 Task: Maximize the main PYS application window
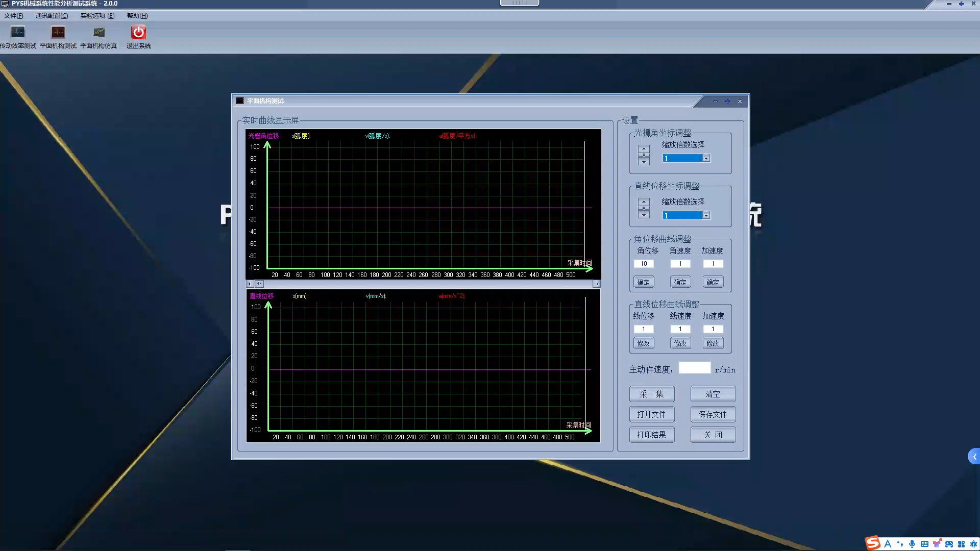961,4
